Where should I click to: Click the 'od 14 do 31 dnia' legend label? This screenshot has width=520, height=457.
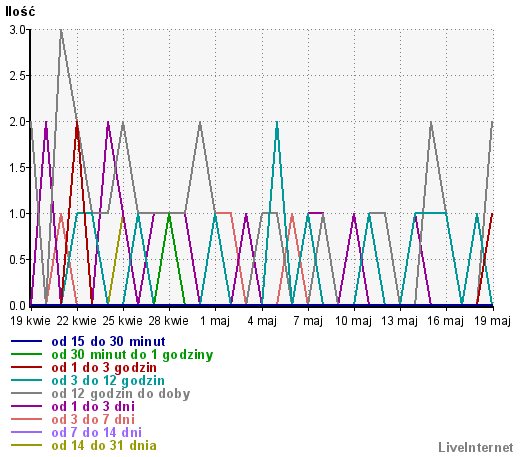104,446
